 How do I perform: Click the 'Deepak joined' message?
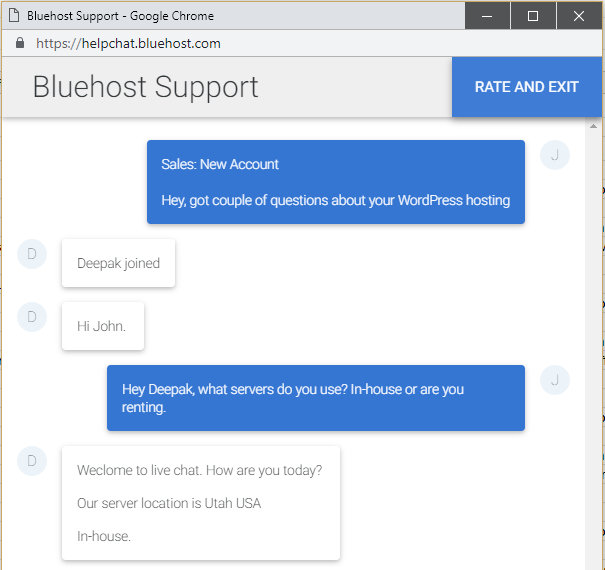[118, 263]
